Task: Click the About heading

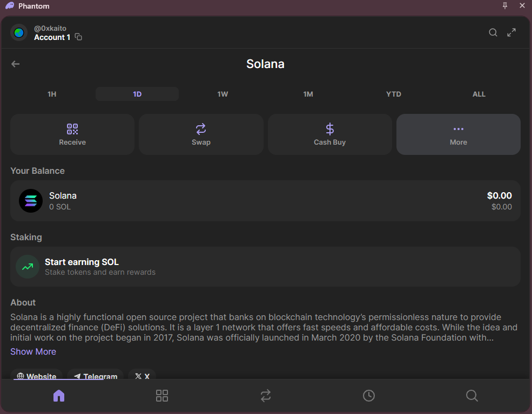Action: click(23, 302)
